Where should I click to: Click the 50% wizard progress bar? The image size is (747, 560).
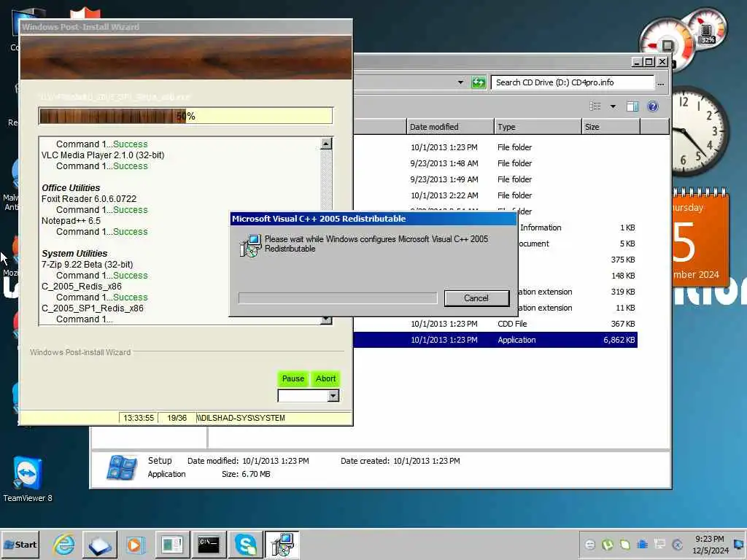(x=186, y=116)
